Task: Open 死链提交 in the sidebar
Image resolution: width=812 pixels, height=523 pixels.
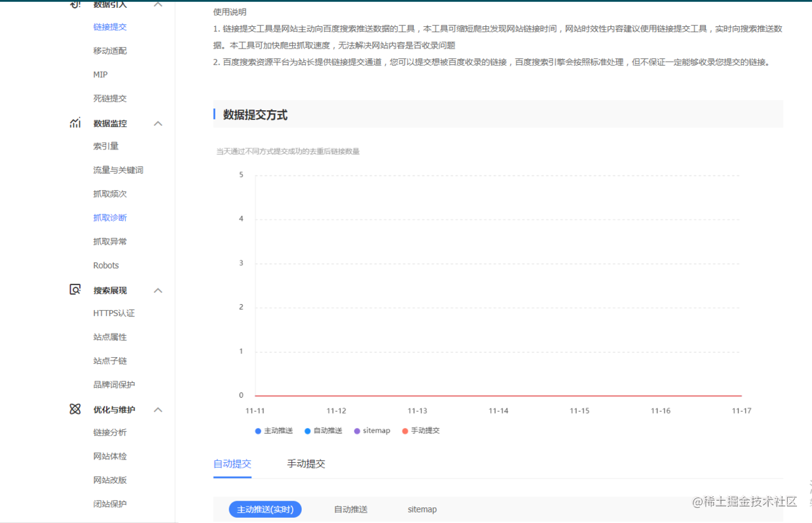Action: click(110, 98)
